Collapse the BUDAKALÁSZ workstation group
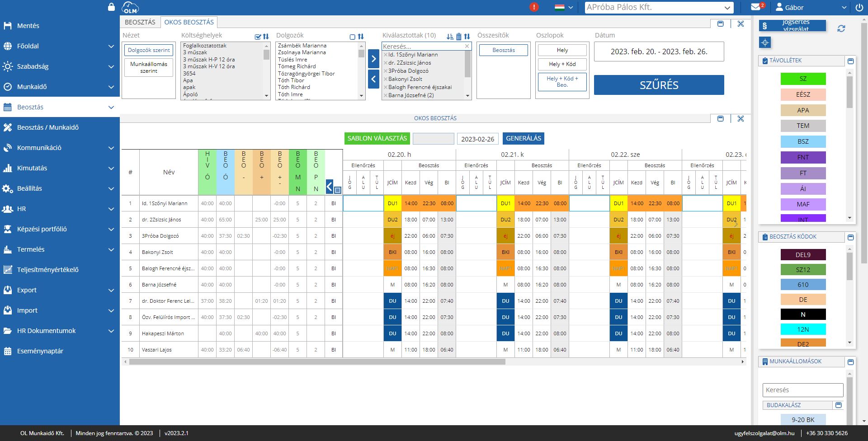This screenshot has width=868, height=441. (839, 405)
